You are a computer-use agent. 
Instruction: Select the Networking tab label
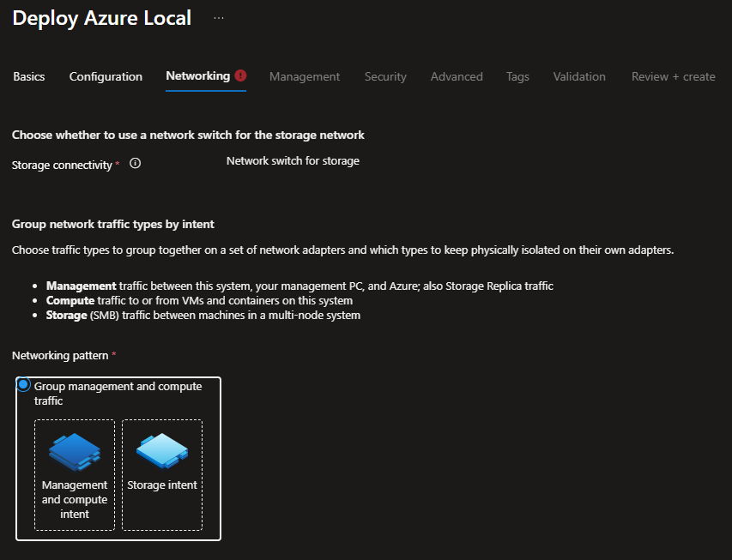(197, 75)
